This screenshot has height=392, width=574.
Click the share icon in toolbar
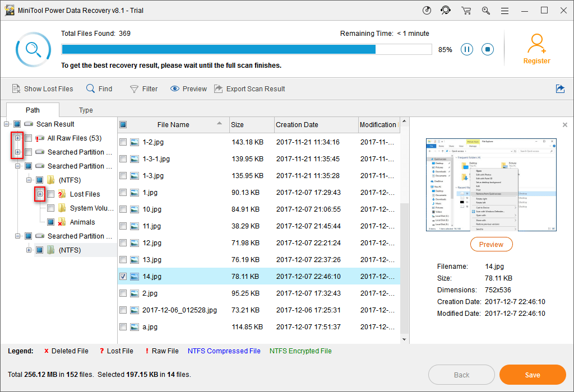[x=559, y=88]
